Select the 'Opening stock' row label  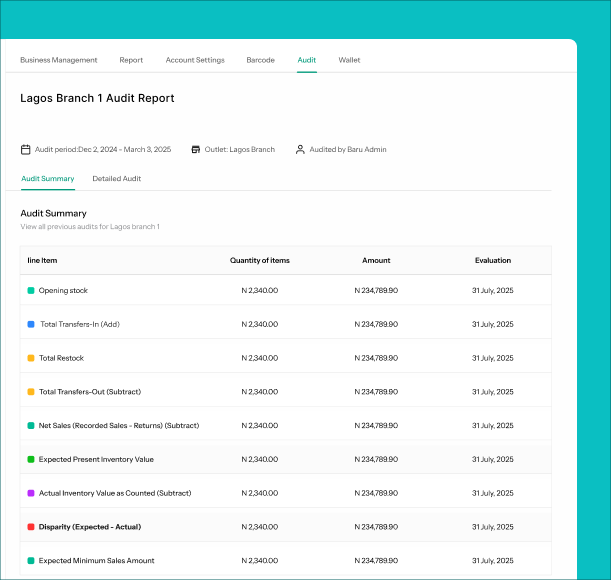pos(63,290)
